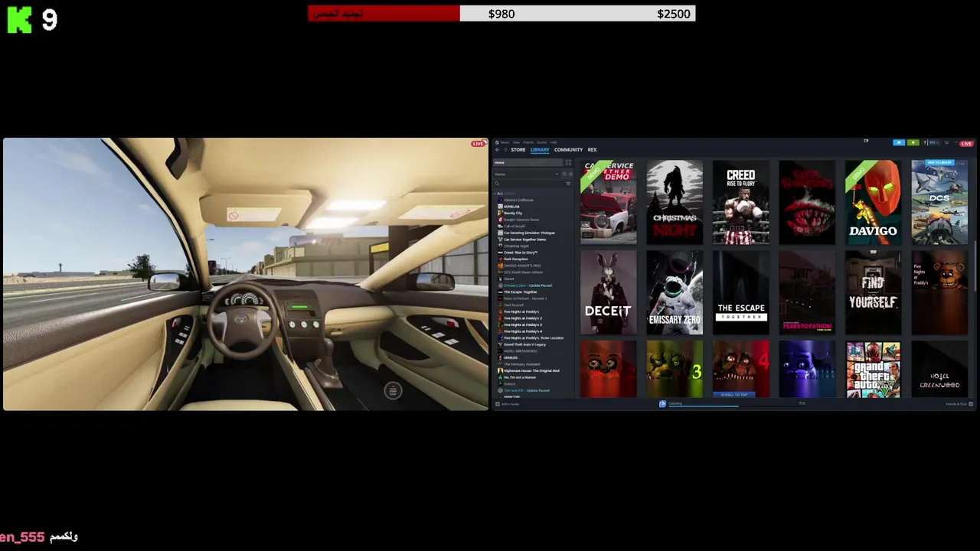The height and width of the screenshot is (551, 980).
Task: Open Christmas Night game cover
Action: [675, 202]
